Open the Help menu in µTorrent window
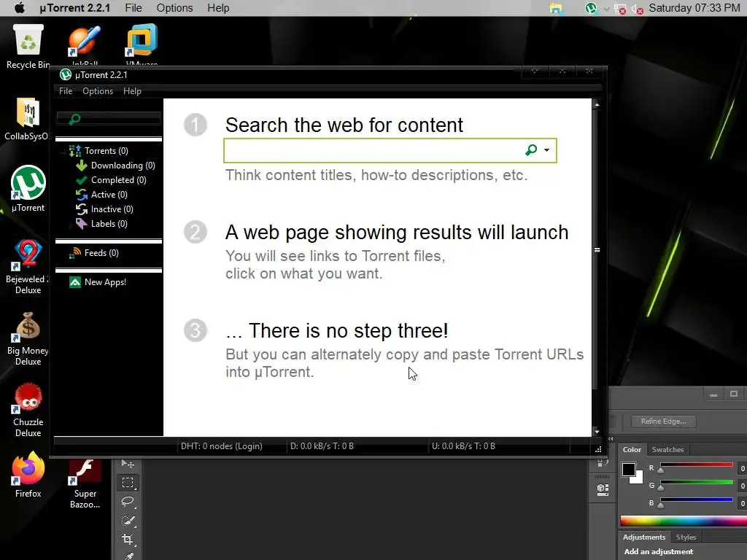The image size is (747, 560). click(132, 91)
